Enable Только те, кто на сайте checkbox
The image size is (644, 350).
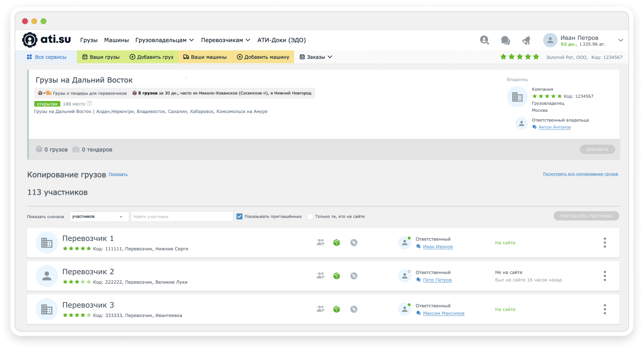pyautogui.click(x=310, y=216)
